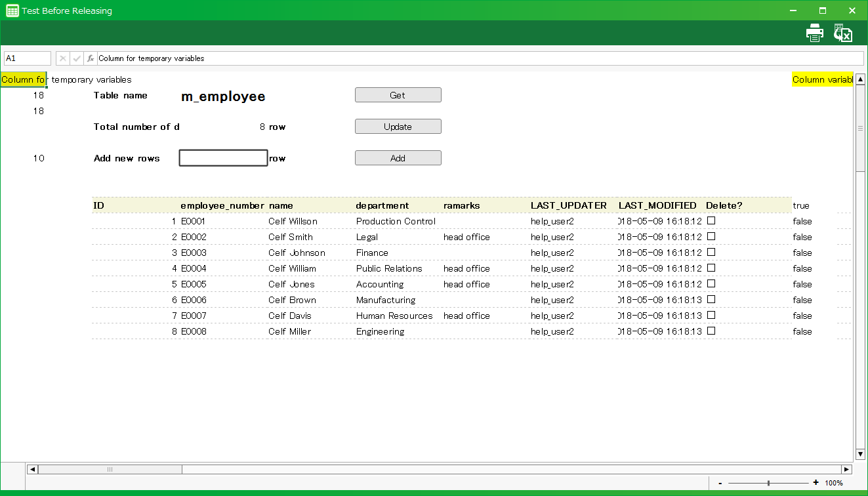Click the insert function fx icon
The width and height of the screenshot is (868, 496).
91,58
